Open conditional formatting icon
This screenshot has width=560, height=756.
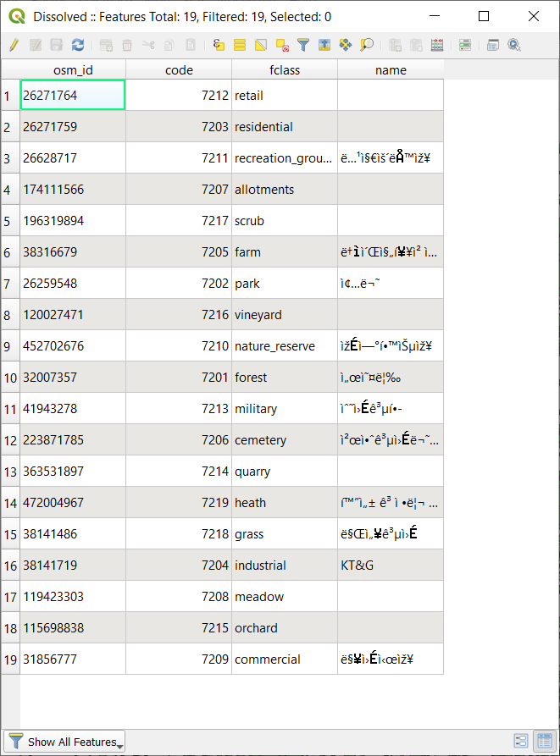click(x=465, y=46)
